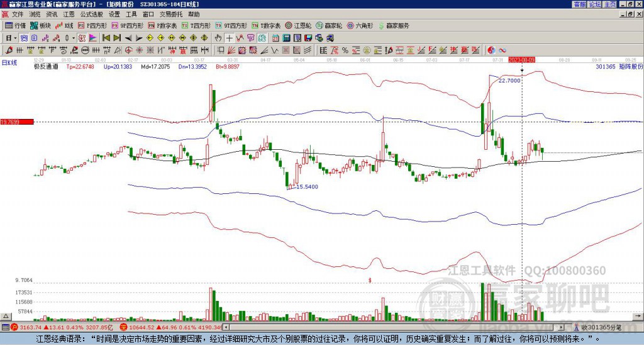Screen dimensions: 644x345
Task: Open the 文件 menu
Action: pos(18,14)
